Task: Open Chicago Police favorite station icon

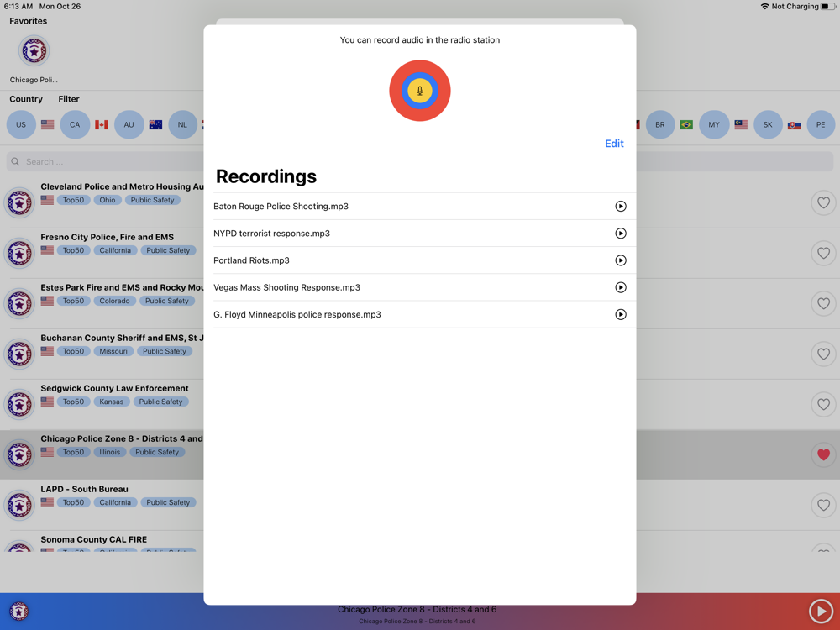Action: [34, 51]
